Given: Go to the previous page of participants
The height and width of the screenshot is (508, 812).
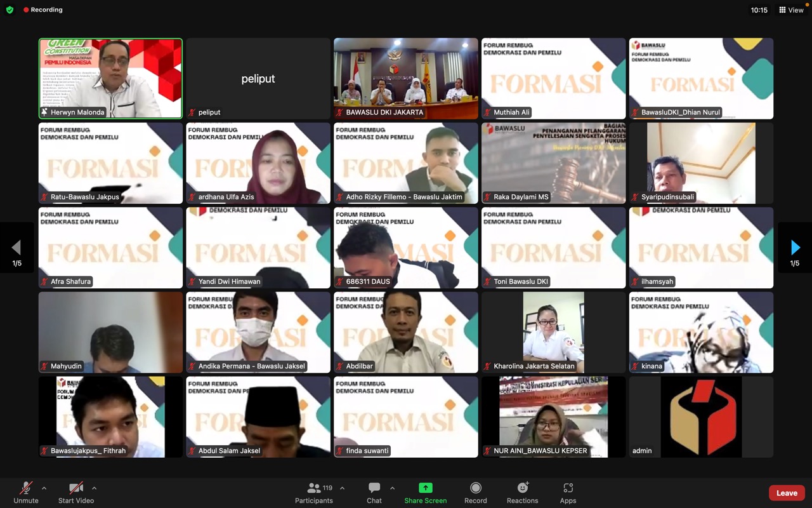Looking at the screenshot, I should coord(16,248).
